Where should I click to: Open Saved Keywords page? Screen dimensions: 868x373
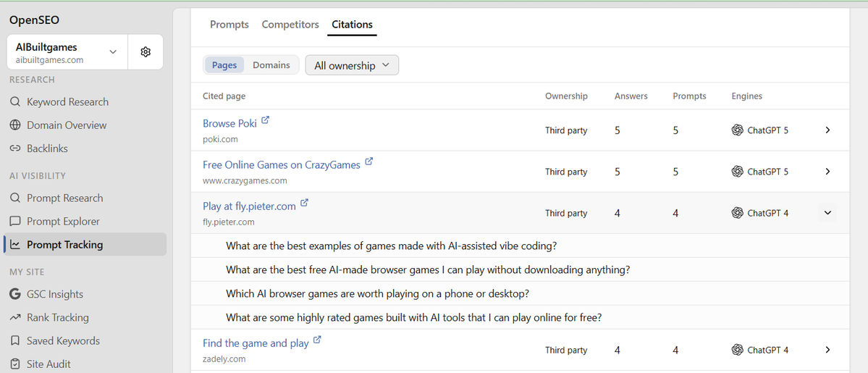click(85, 341)
